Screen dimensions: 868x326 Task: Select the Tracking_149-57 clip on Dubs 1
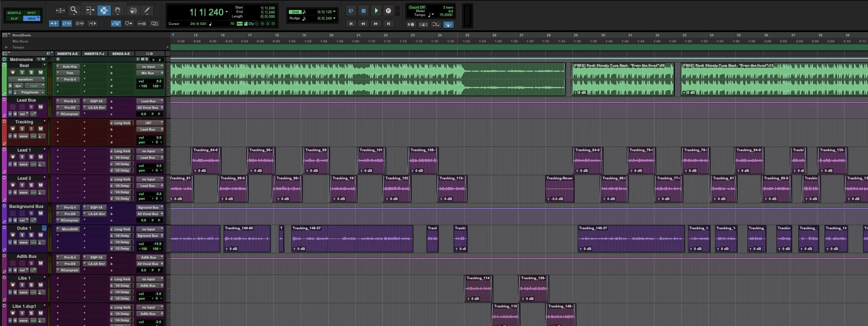click(x=352, y=239)
